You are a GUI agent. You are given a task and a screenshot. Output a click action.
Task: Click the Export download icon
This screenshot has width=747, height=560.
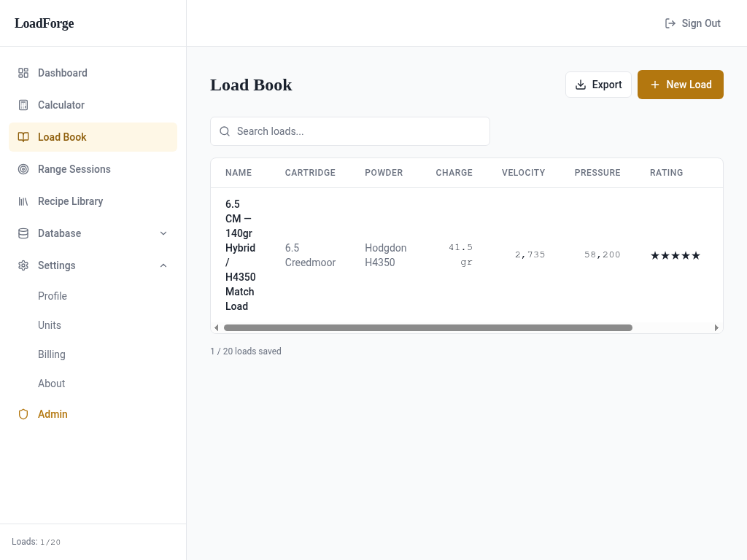[x=581, y=85]
